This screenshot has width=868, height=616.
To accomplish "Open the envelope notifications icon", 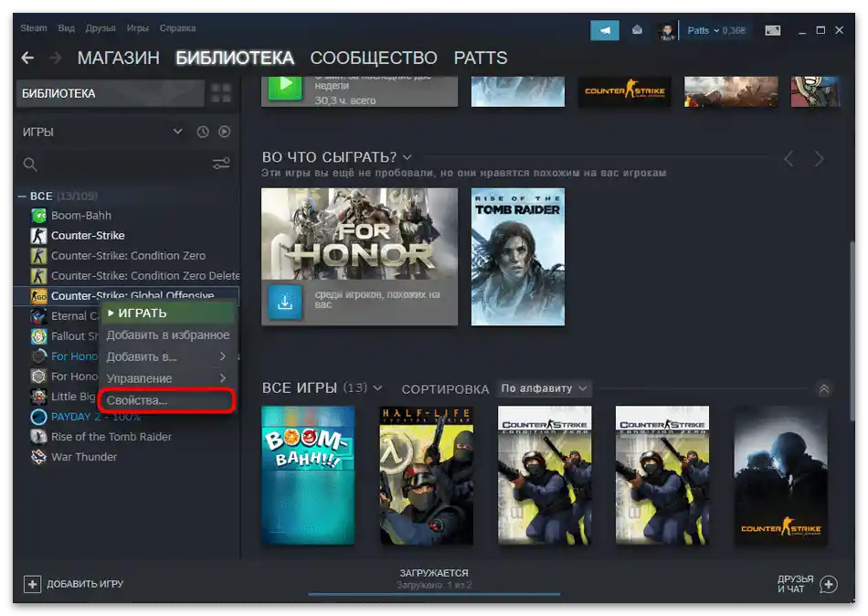I will (637, 30).
